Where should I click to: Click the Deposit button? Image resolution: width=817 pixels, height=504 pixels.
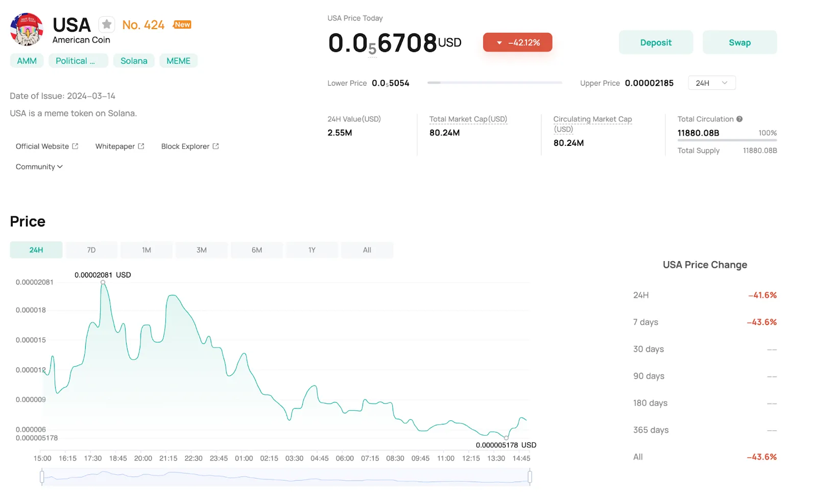pyautogui.click(x=656, y=42)
